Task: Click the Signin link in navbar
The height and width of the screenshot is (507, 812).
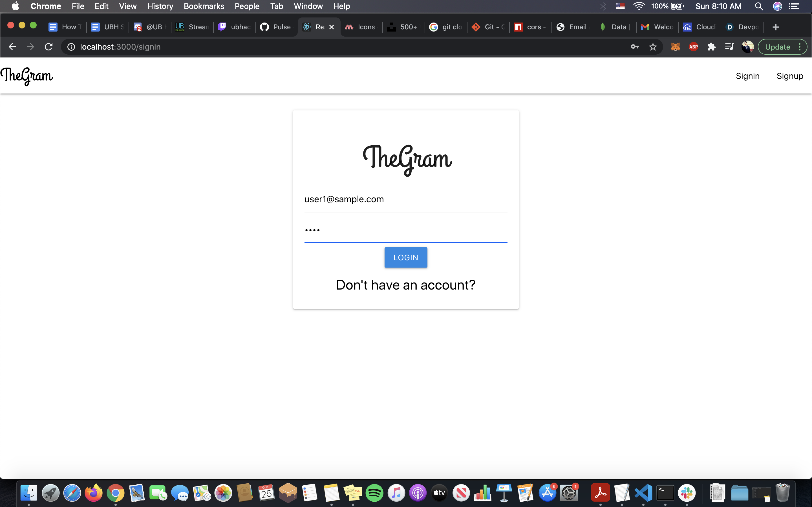Action: click(747, 76)
